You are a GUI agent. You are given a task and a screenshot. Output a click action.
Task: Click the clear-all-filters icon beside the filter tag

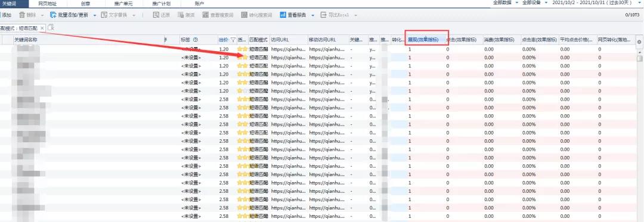[51, 27]
